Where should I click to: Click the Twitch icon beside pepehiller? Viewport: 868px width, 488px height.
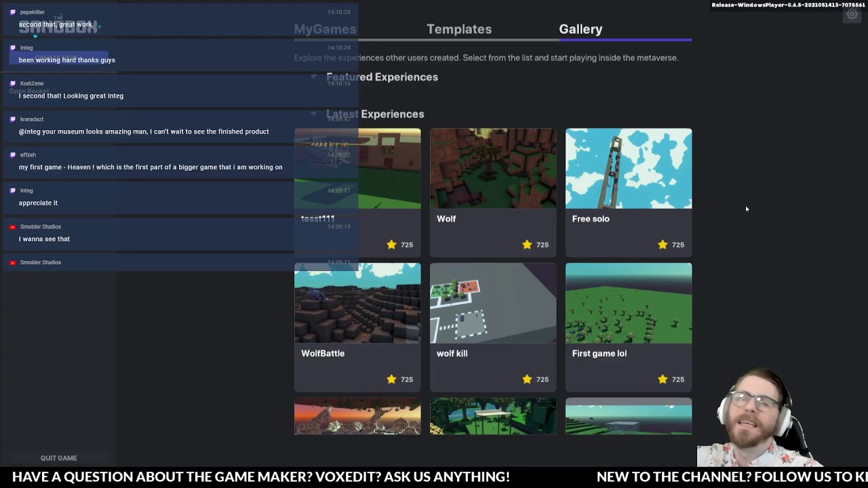[12, 12]
